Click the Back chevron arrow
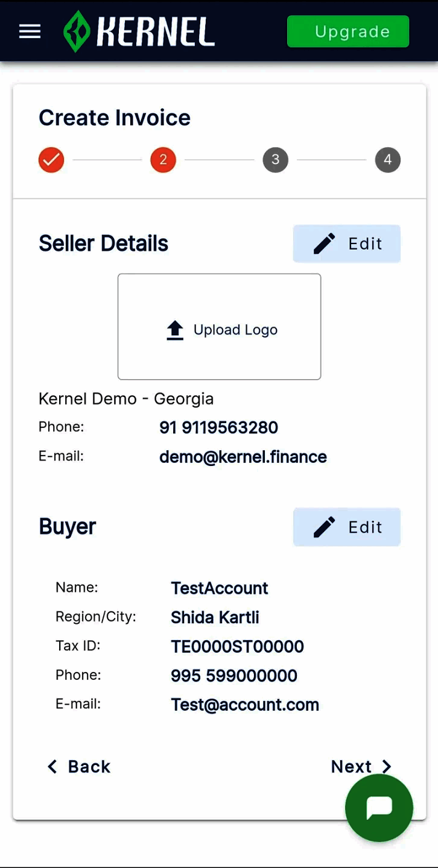Image resolution: width=438 pixels, height=868 pixels. (x=52, y=766)
